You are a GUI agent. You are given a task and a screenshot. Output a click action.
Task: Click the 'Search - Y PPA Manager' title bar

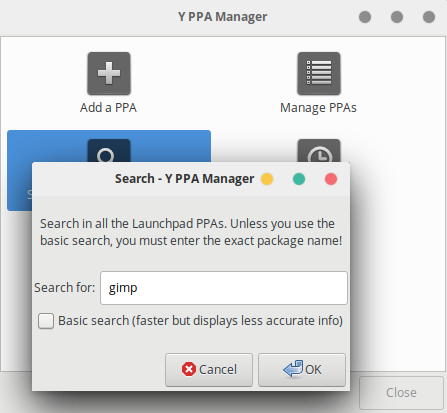tap(184, 179)
